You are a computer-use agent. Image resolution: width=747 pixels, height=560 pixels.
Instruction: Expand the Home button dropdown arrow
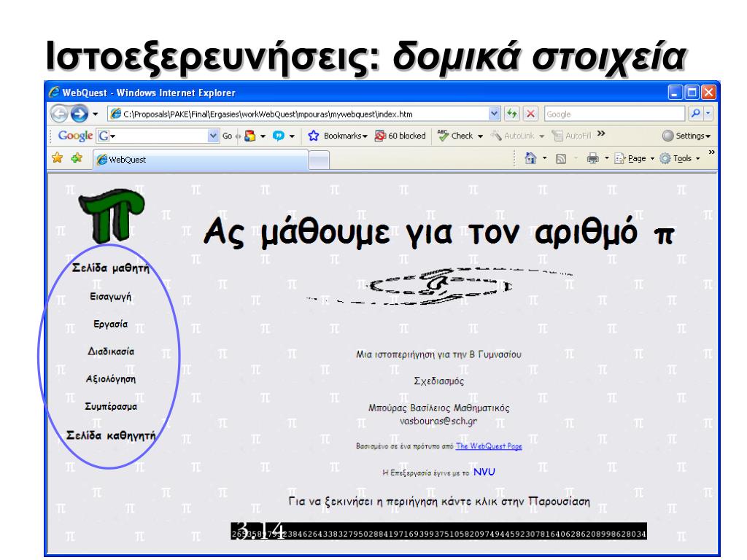(x=544, y=158)
